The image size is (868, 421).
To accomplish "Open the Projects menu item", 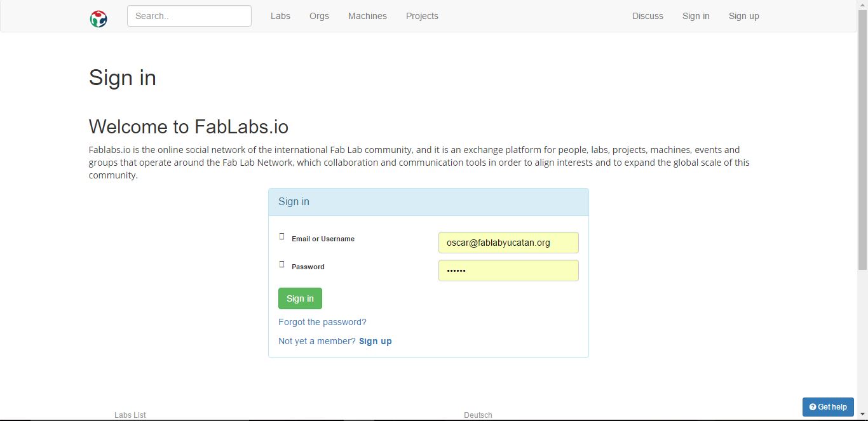I will [422, 16].
